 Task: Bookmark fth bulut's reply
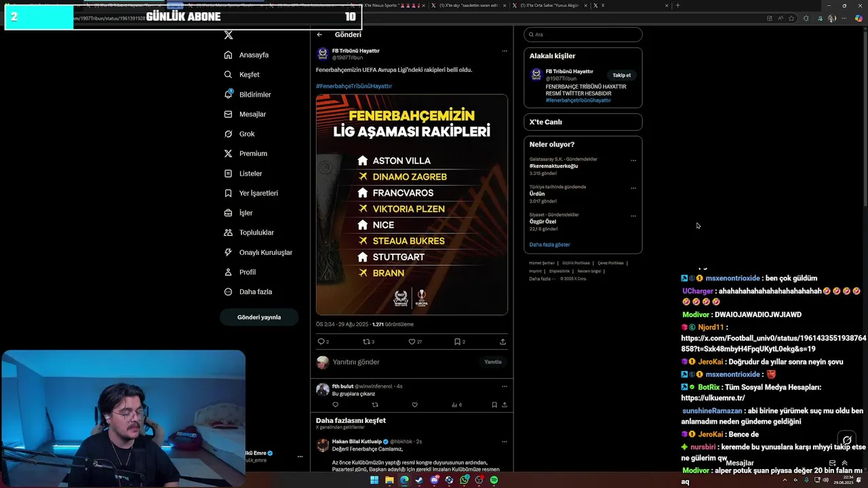494,405
